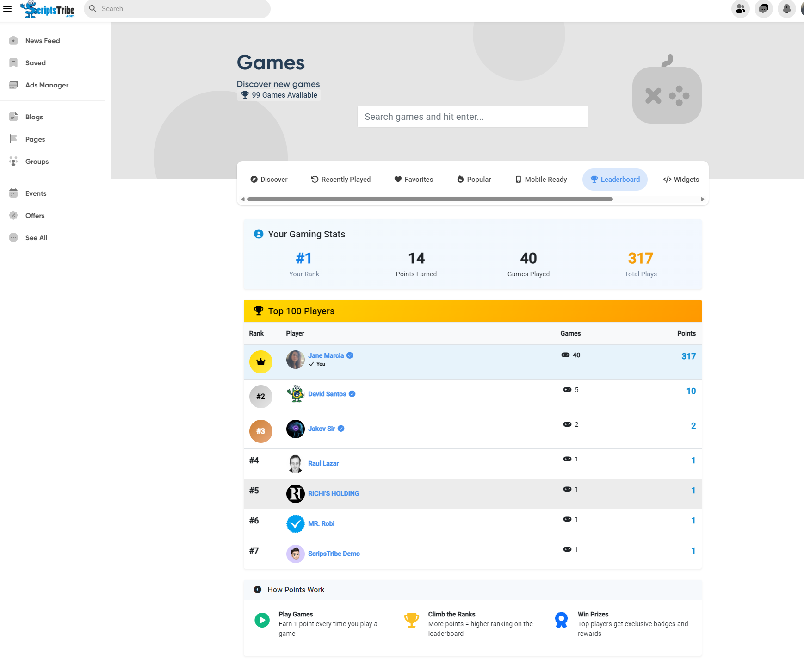Image resolution: width=804 pixels, height=672 pixels.
Task: Click the ScriptsTribe logo
Action: (48, 9)
